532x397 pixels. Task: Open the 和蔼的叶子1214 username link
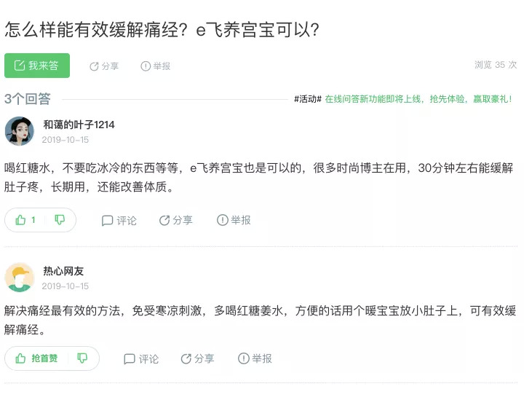pos(79,125)
